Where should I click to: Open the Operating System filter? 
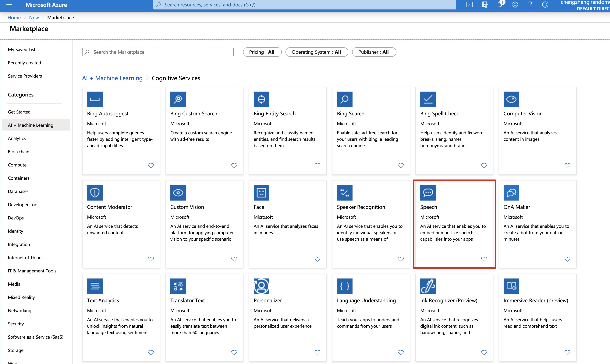pyautogui.click(x=316, y=52)
